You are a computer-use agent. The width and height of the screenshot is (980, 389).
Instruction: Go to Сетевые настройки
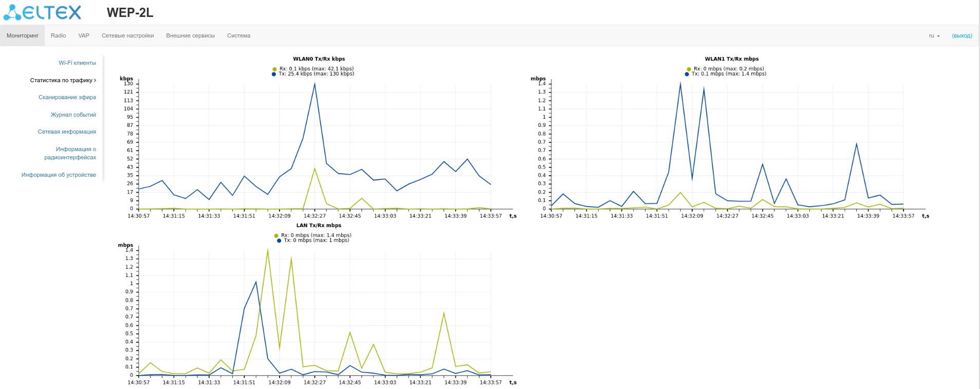coord(127,35)
